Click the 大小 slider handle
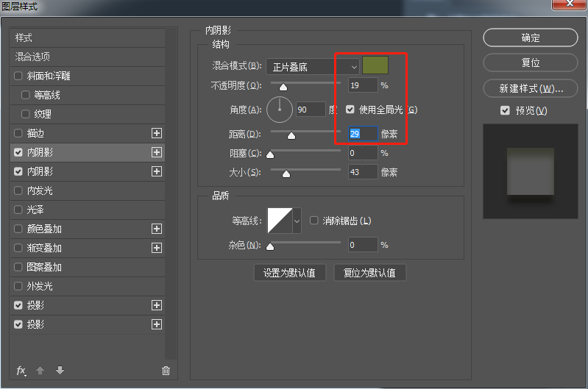 coord(286,174)
